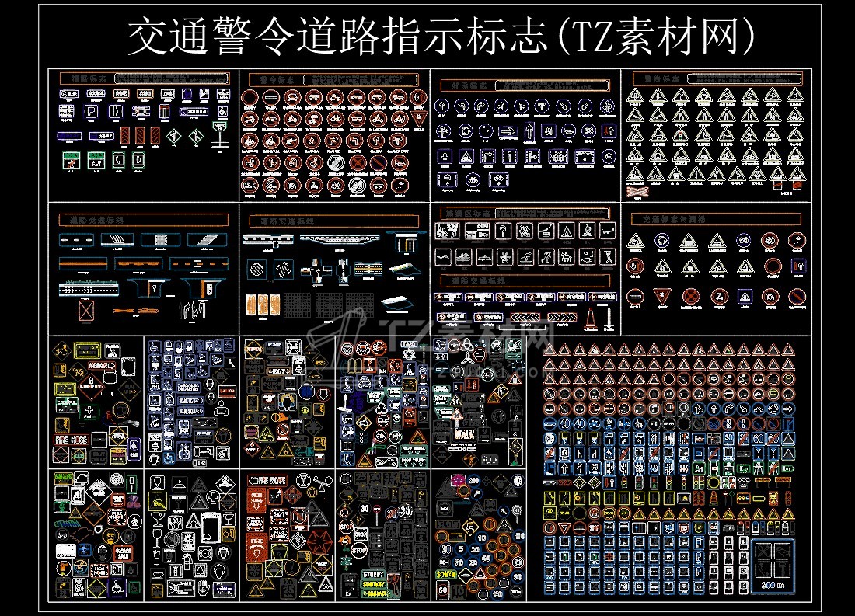855x616 pixels.
Task: Select the 警告标志 section heading
Action: (661, 78)
